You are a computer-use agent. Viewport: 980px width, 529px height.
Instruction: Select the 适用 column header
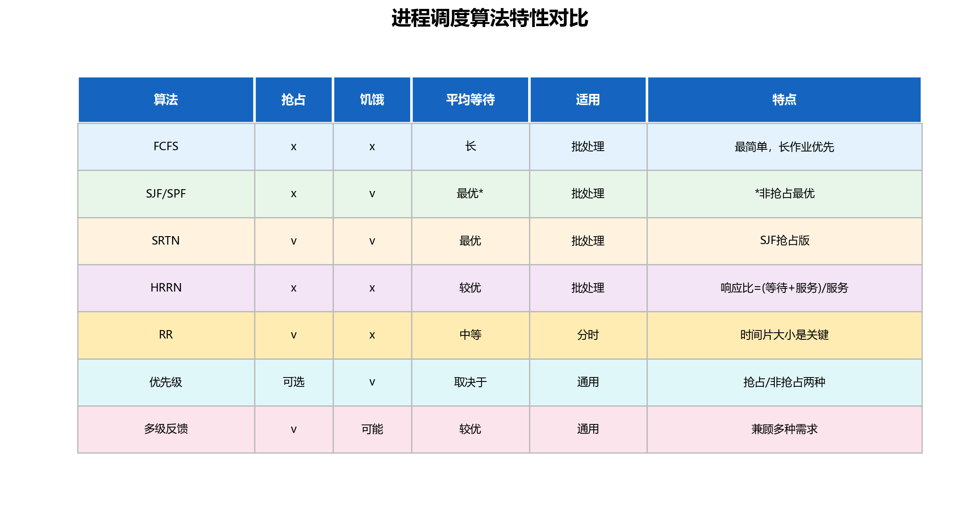coord(588,100)
